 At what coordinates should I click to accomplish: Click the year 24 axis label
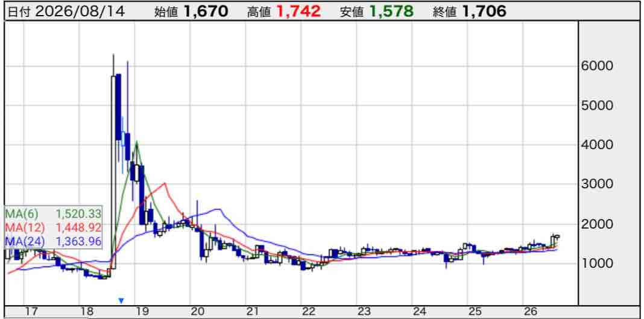[x=420, y=311]
